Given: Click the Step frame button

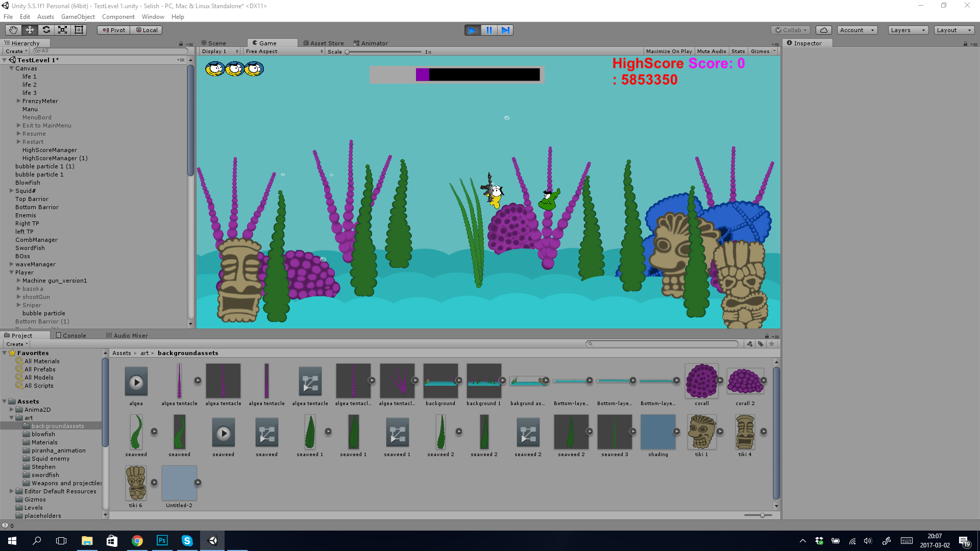Looking at the screenshot, I should click(505, 30).
